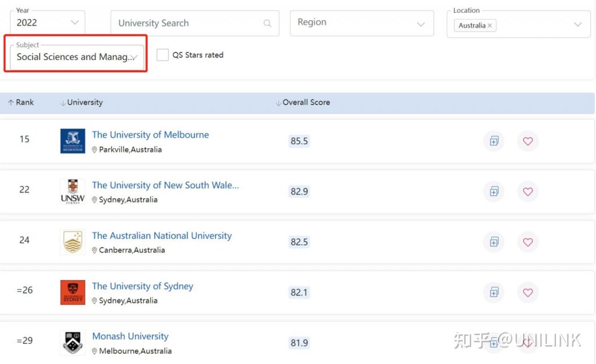Click the Canberra,Australia location text

132,250
